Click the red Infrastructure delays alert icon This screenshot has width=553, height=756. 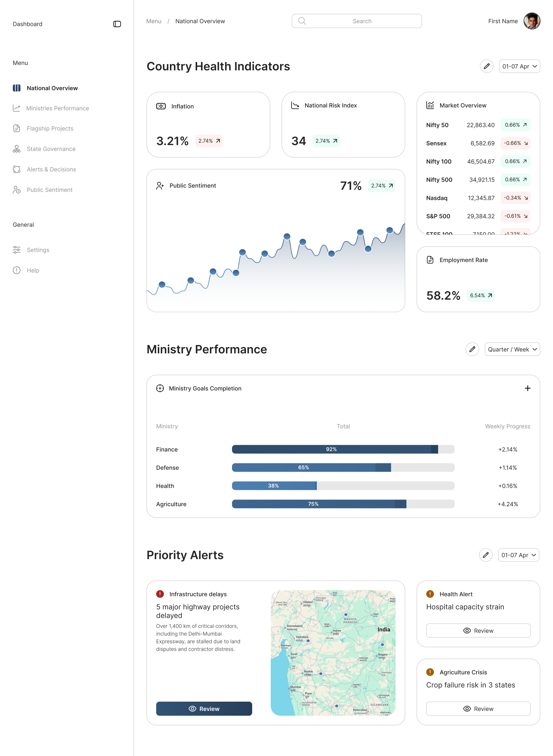pyautogui.click(x=160, y=594)
